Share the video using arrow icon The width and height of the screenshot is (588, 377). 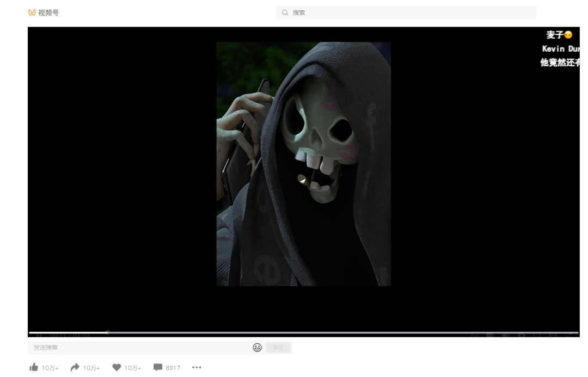(x=75, y=368)
